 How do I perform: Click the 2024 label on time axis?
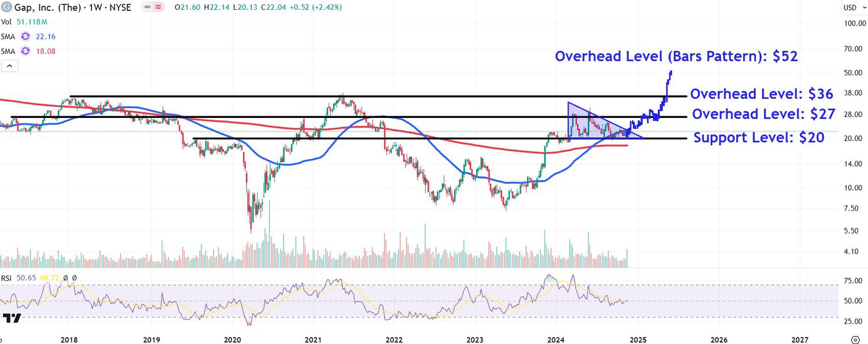tap(556, 339)
